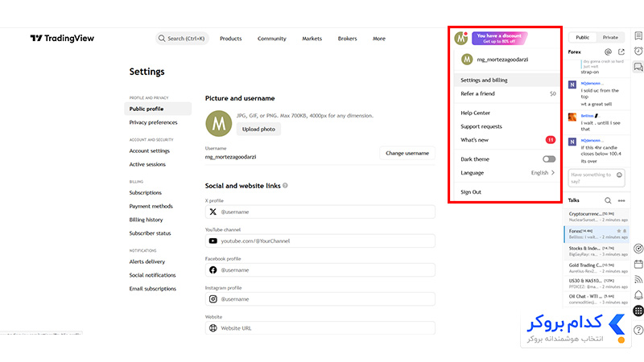Viewport: 644px width, 362px height.
Task: Open Settings and billing
Action: [507, 80]
